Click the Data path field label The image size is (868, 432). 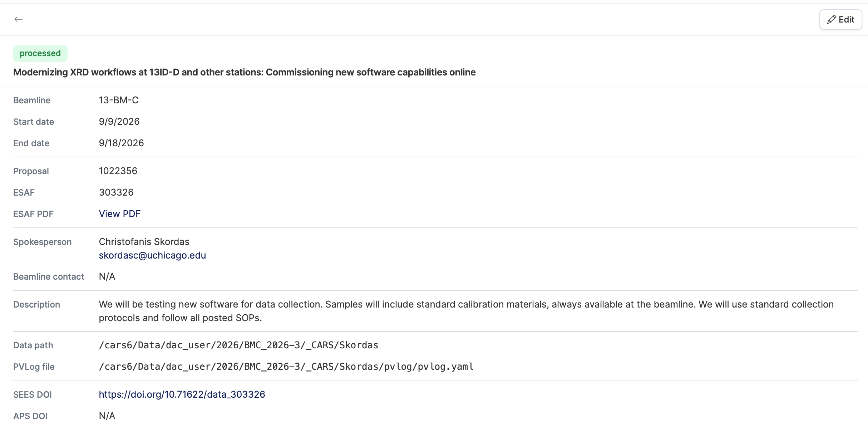click(x=33, y=345)
